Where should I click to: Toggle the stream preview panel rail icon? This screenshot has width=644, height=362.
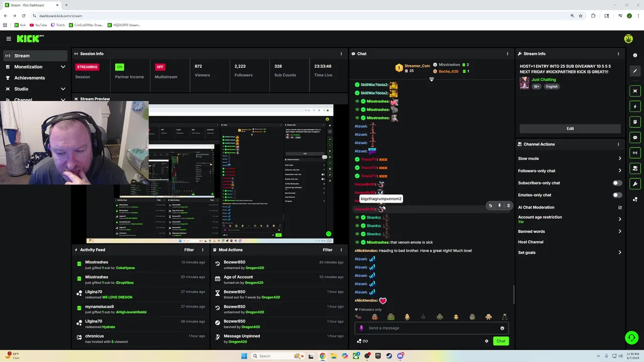click(x=635, y=91)
